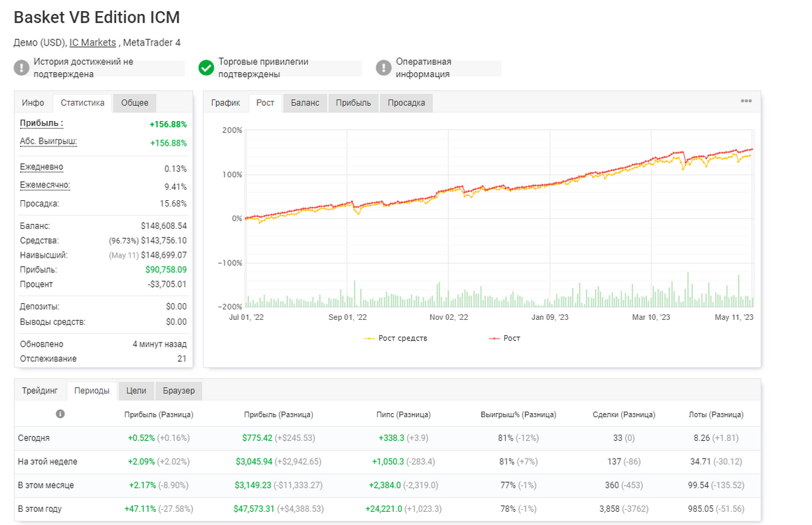Click the Пипс (Разница) column header
Screen dimensions: 812x525
pyautogui.click(x=404, y=414)
